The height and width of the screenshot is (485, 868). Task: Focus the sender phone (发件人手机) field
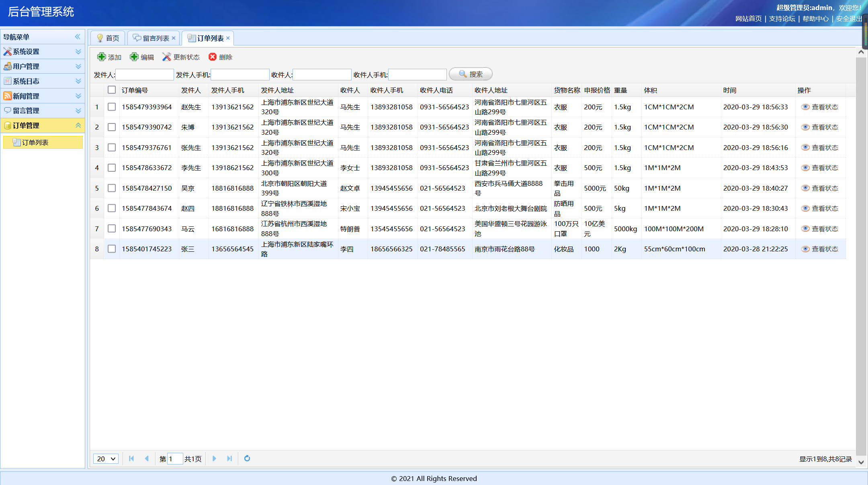[240, 74]
